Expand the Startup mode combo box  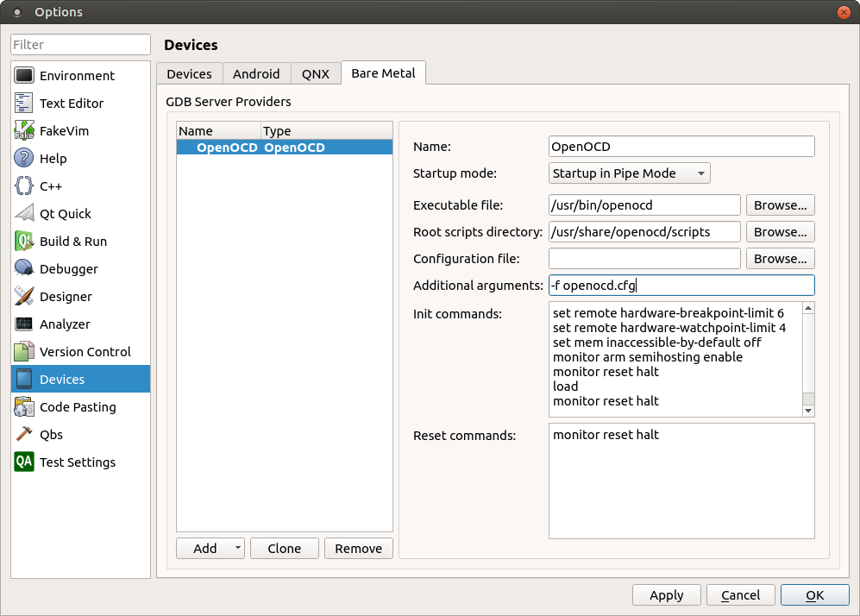click(x=629, y=173)
